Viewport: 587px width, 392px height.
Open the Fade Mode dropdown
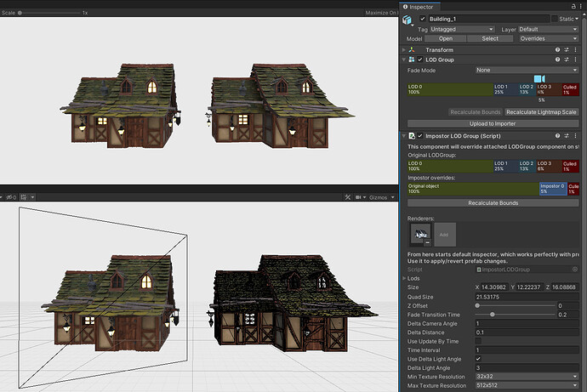pos(527,70)
